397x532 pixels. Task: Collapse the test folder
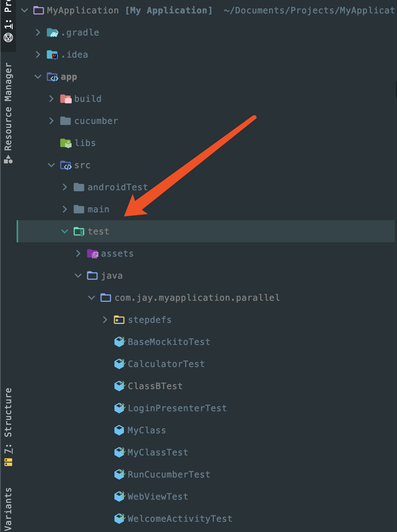tap(65, 232)
